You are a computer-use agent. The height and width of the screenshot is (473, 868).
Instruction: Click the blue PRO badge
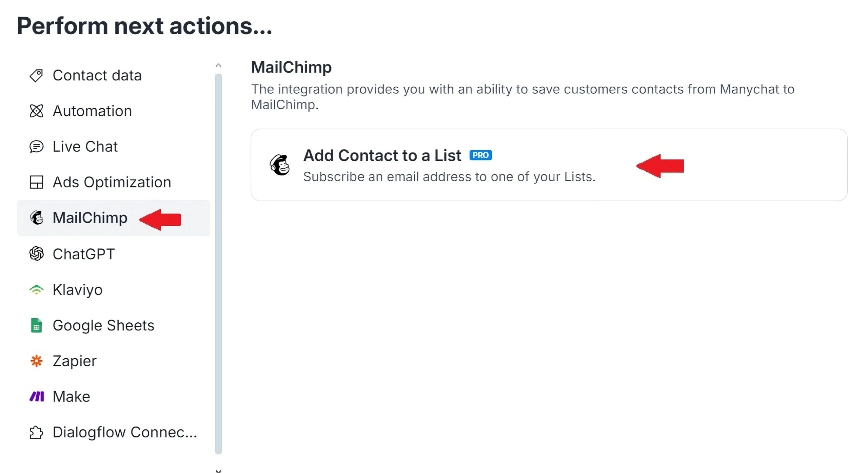click(480, 155)
